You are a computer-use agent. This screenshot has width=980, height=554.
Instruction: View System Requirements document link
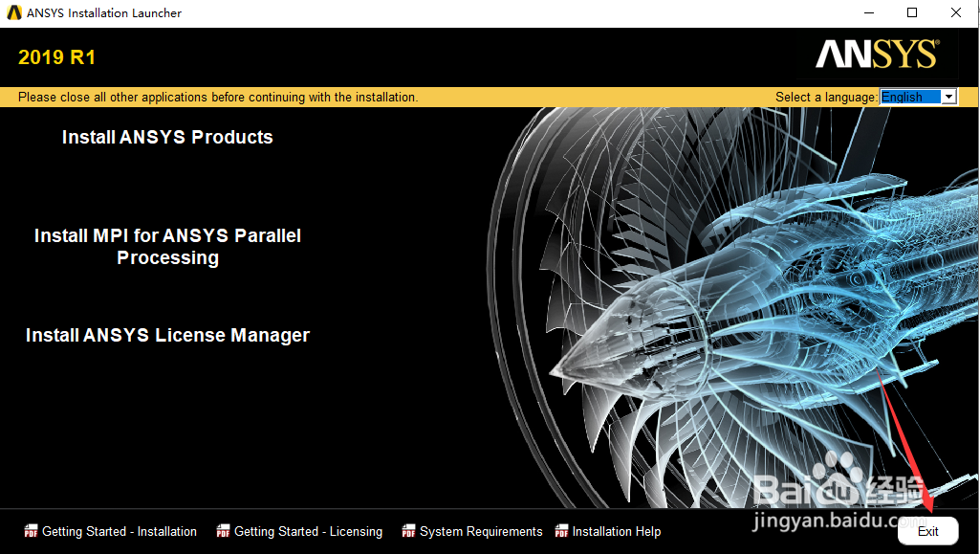(481, 531)
